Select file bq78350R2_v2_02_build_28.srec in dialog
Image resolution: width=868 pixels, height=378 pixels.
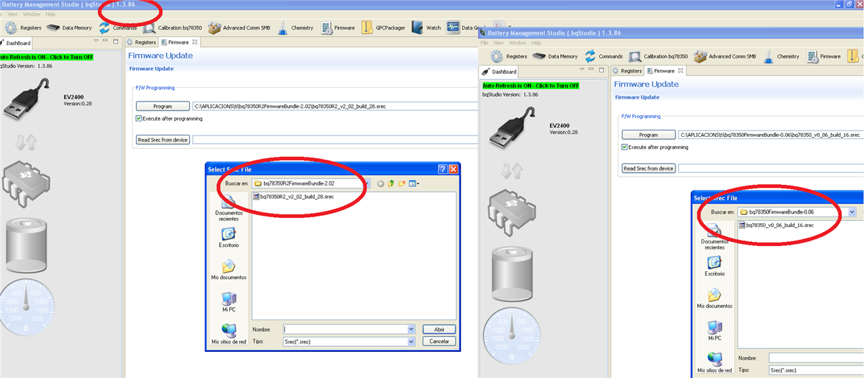coord(294,197)
